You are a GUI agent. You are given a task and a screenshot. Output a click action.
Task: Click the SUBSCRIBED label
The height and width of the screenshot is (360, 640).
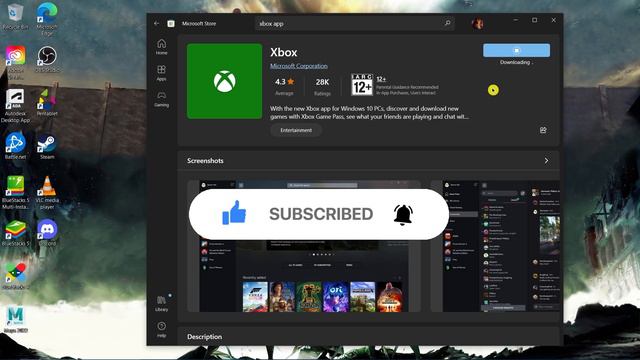pos(321,214)
